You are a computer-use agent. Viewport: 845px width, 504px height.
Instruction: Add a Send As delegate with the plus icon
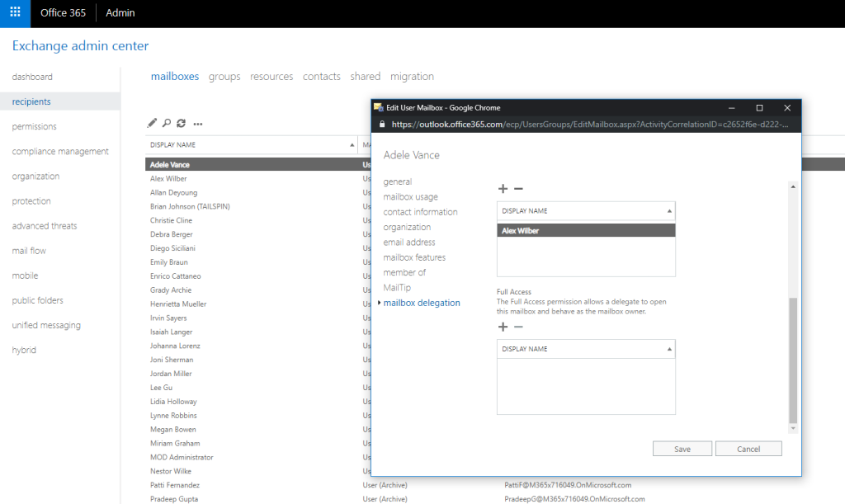point(503,188)
